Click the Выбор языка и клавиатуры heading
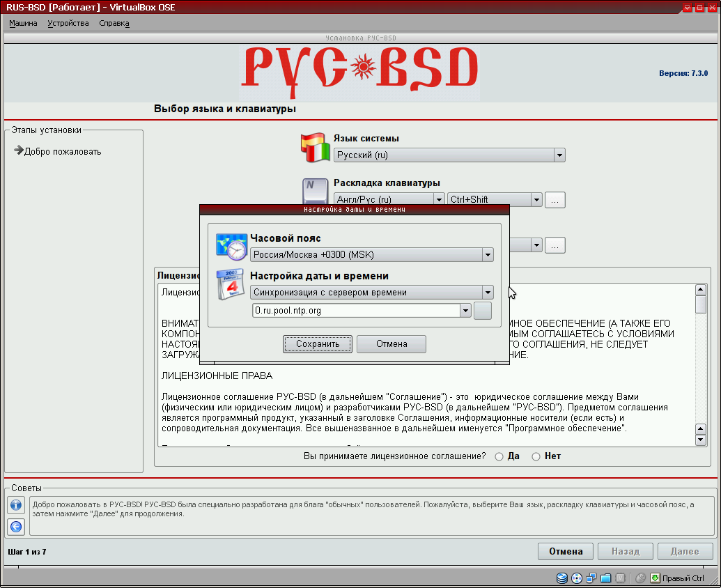Screen dimensions: 721x588 pyautogui.click(x=225, y=109)
